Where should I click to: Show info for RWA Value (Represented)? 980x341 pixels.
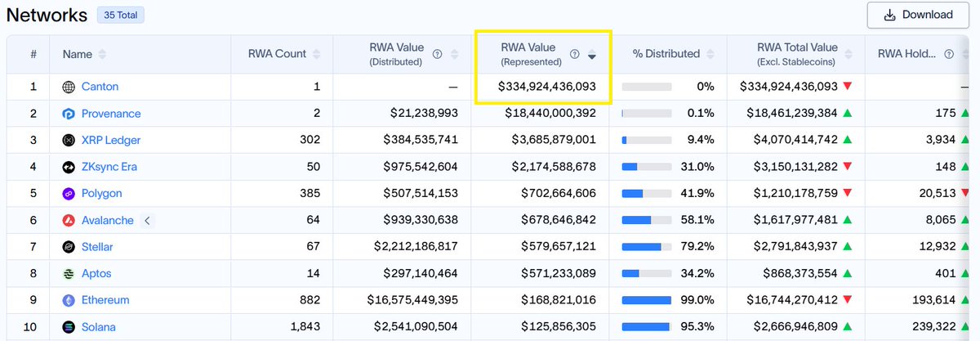coord(574,54)
